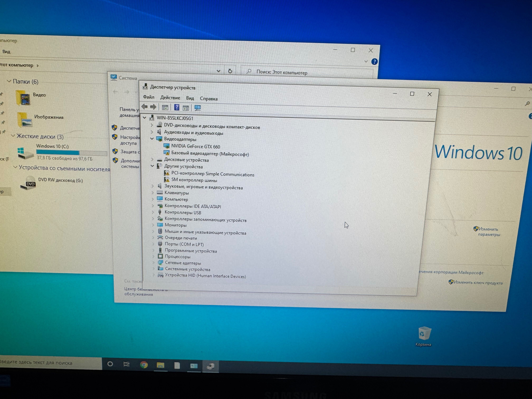
Task: Collapse the WIN-85SLKCJ0SG1 root node
Action: click(144, 118)
